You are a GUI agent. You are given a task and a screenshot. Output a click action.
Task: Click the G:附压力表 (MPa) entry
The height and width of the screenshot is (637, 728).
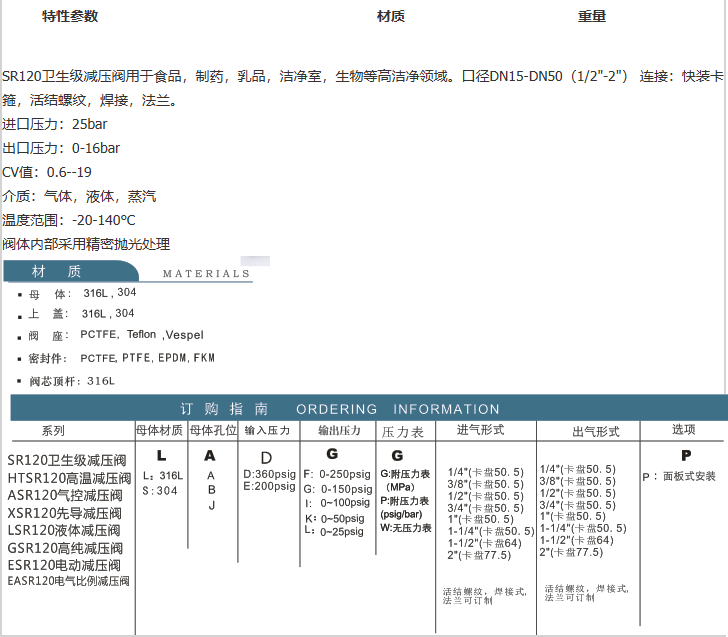(405, 481)
